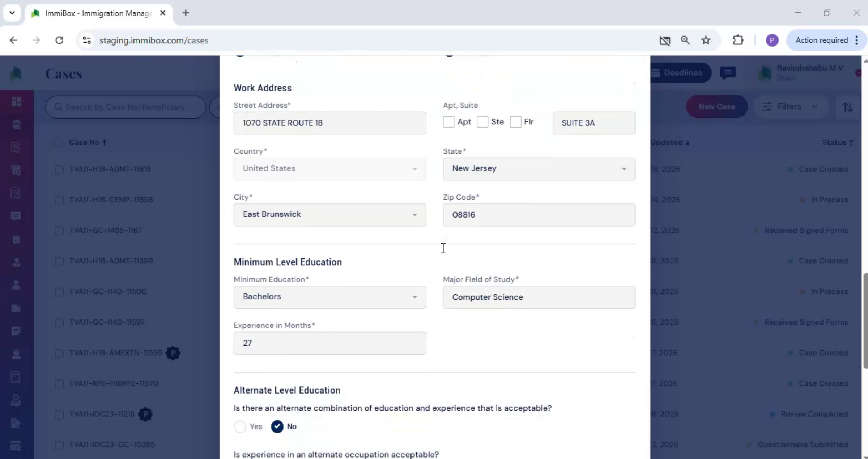The width and height of the screenshot is (868, 459).
Task: Open browser three-dot menu
Action: pos(856,40)
